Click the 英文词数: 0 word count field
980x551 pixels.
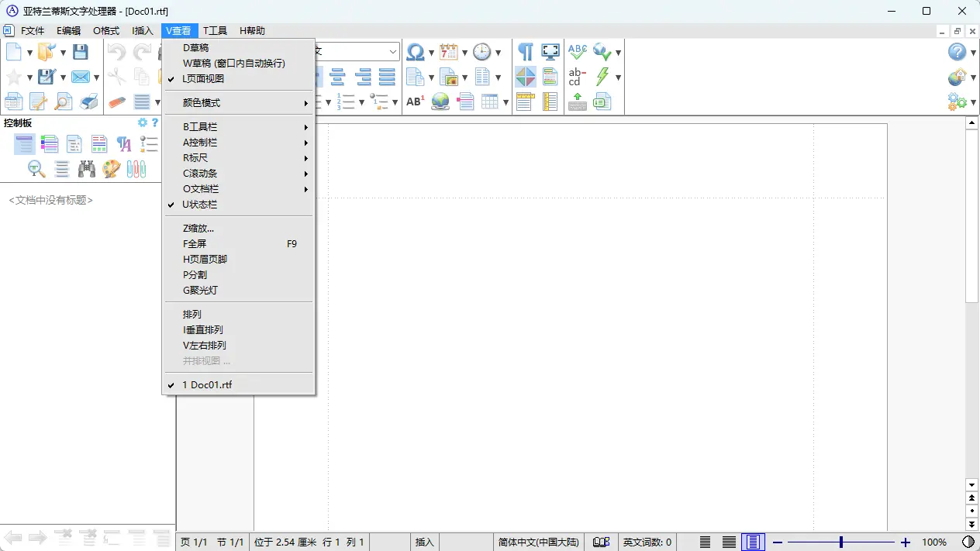coord(647,542)
